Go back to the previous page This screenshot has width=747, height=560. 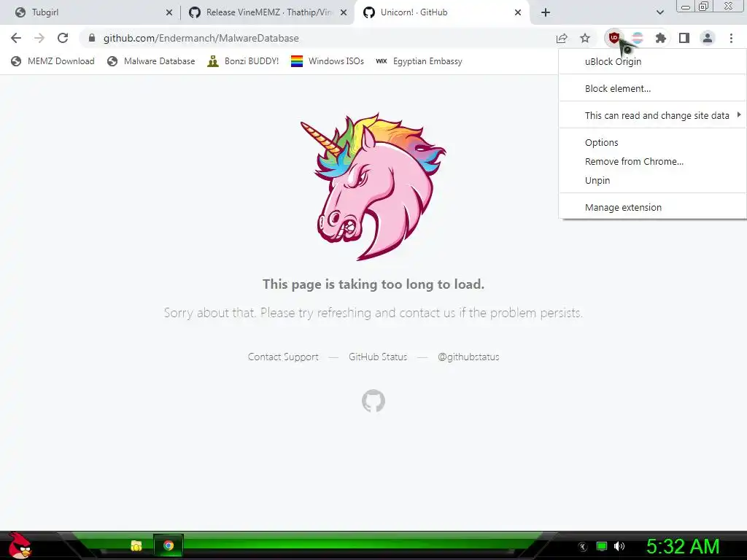click(x=16, y=38)
